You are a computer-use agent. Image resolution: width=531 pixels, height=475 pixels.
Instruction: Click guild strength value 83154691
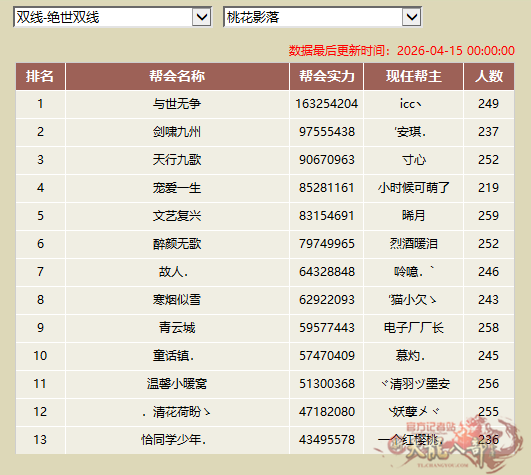tap(326, 216)
